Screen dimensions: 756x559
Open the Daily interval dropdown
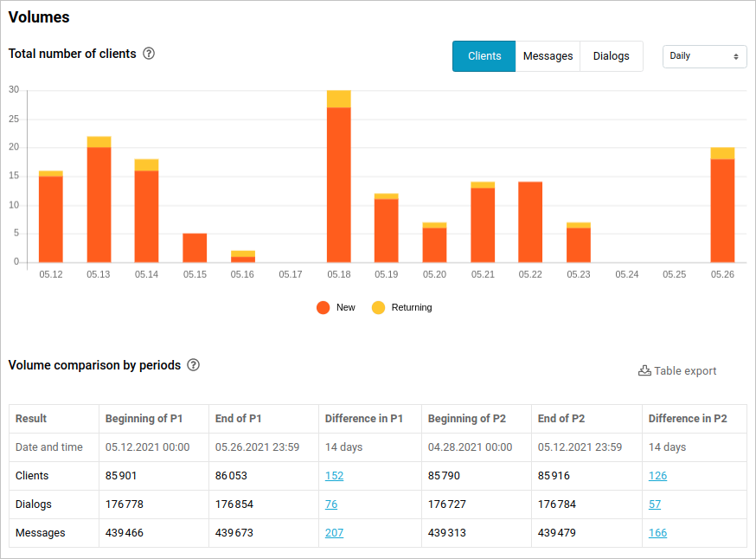click(704, 56)
